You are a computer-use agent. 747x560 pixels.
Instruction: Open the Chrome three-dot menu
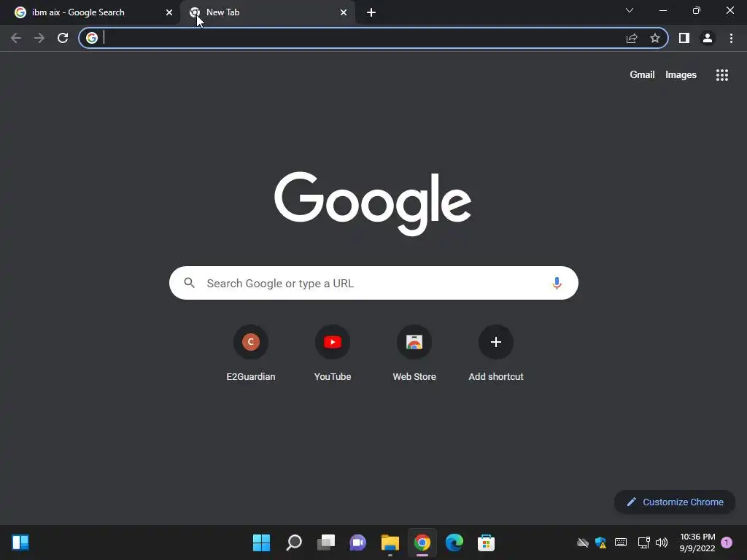(731, 38)
